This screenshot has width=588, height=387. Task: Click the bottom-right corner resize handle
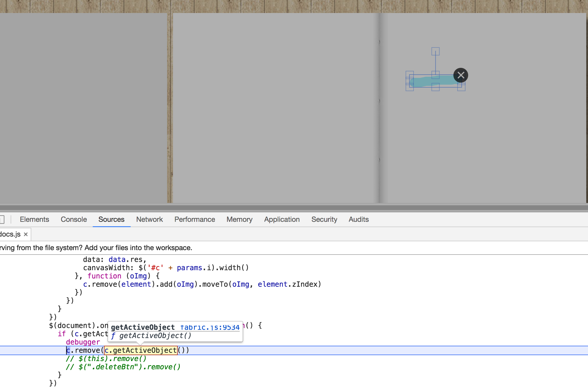(x=461, y=87)
